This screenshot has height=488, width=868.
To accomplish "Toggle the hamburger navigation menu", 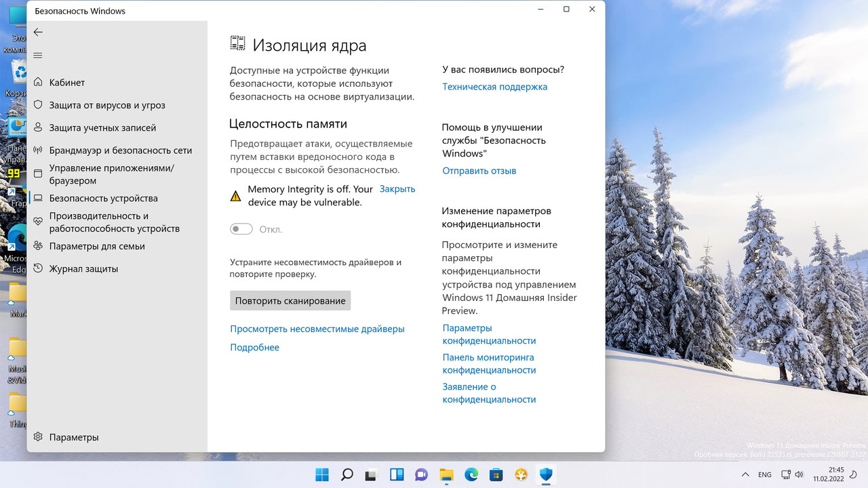I will [38, 56].
